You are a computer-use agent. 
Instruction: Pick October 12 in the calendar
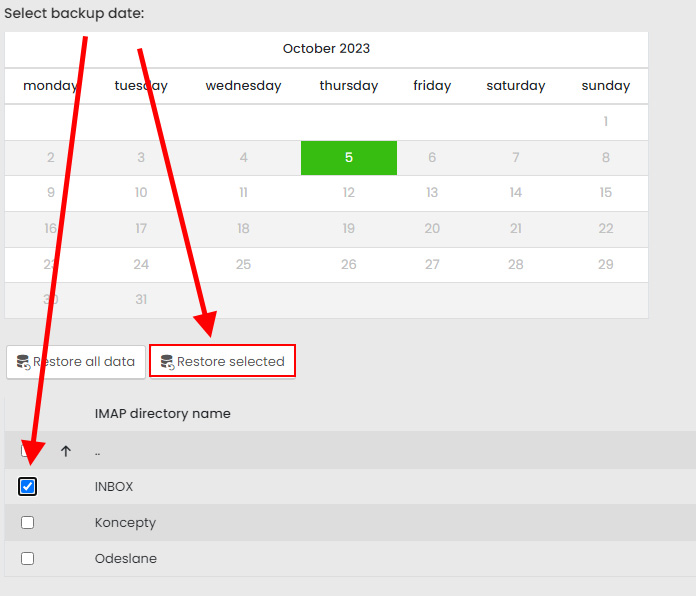[349, 193]
